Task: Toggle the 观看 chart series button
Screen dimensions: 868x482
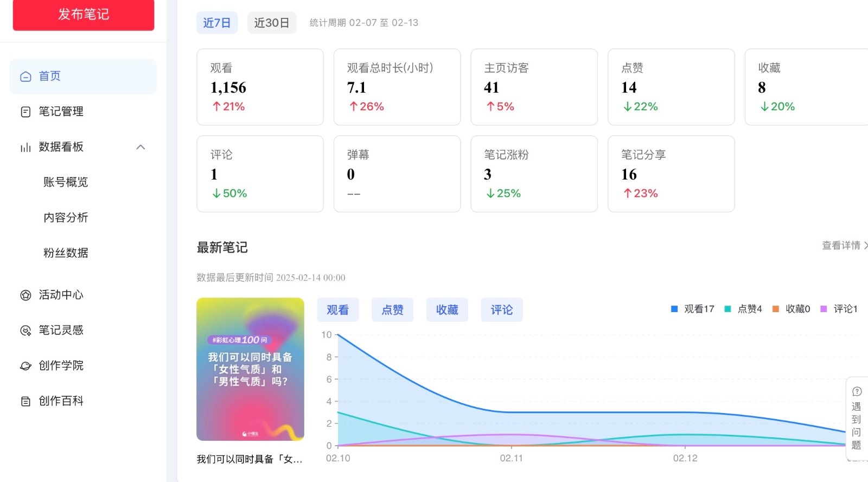Action: tap(337, 310)
